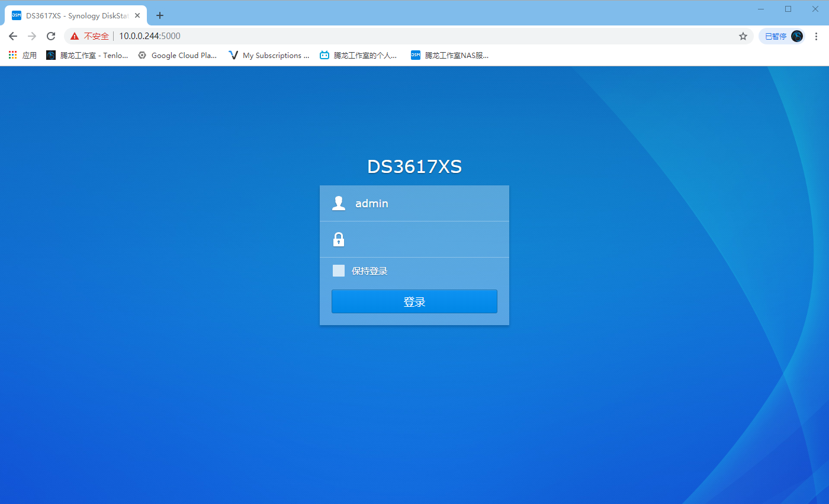Close the DS3617XS Synology tab
This screenshot has width=829, height=504.
pyautogui.click(x=137, y=15)
